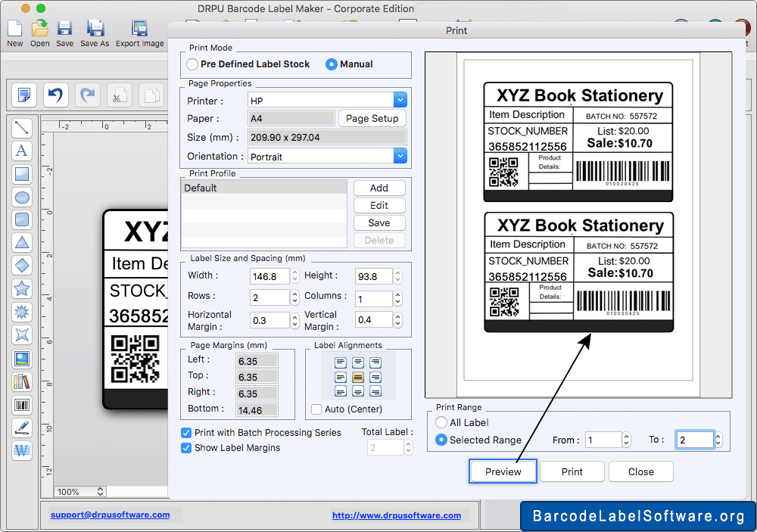
Task: Click the Page Setup button
Action: [372, 118]
